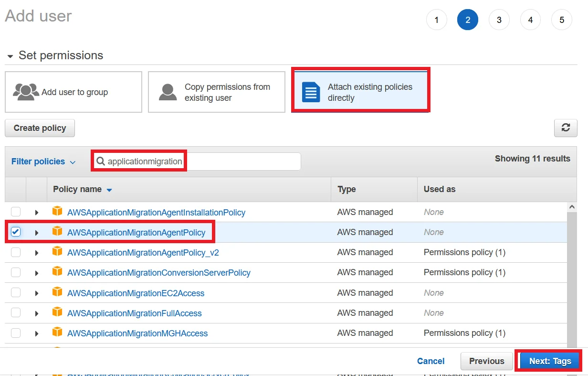Go to wizard step 1
Viewport: 588px width, 376px height.
tap(436, 20)
